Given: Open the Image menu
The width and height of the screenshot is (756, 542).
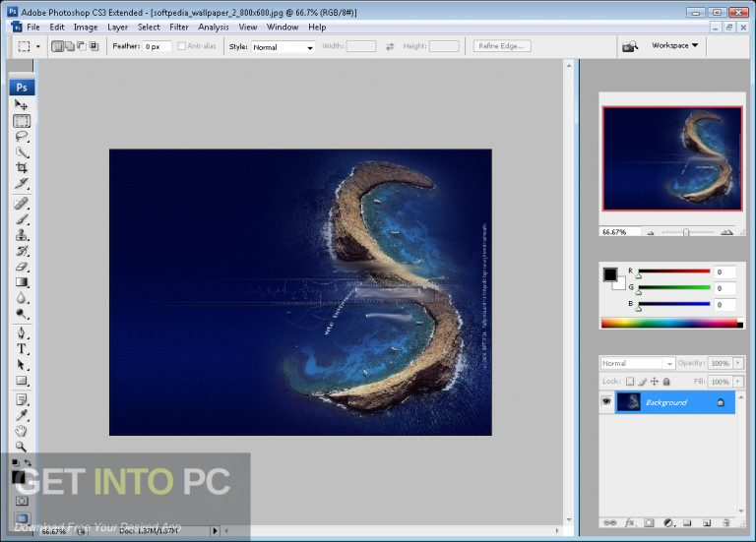Looking at the screenshot, I should pos(86,27).
